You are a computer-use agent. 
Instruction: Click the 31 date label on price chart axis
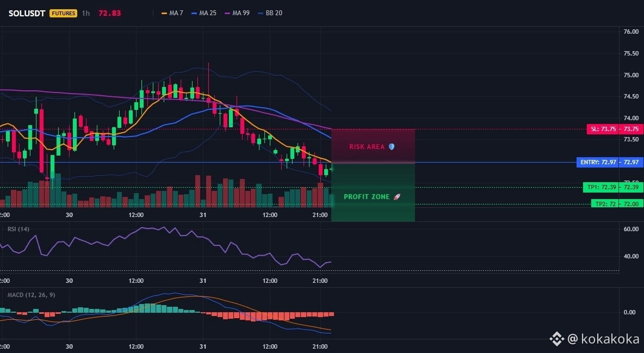(203, 215)
